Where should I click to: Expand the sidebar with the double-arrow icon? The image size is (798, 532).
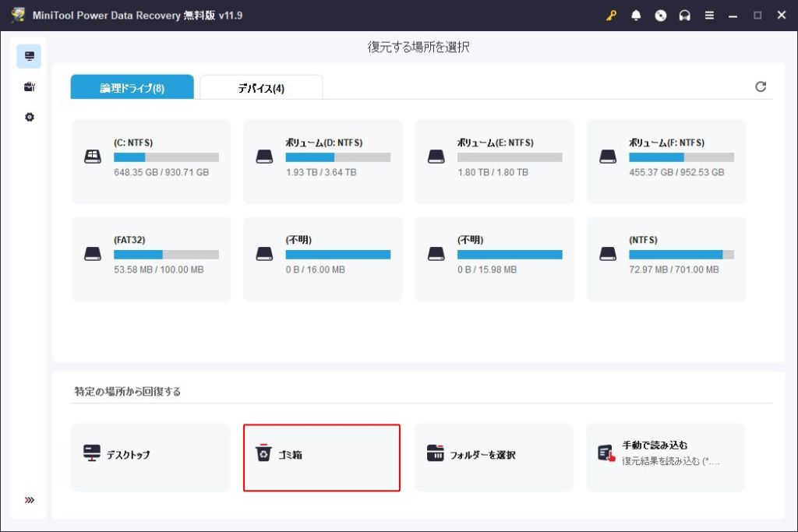pos(30,500)
